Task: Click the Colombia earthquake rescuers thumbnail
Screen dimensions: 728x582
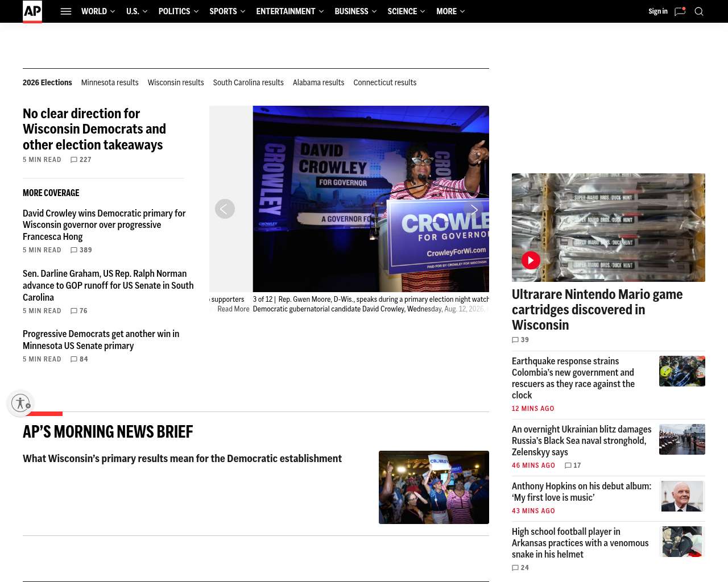Action: point(682,371)
